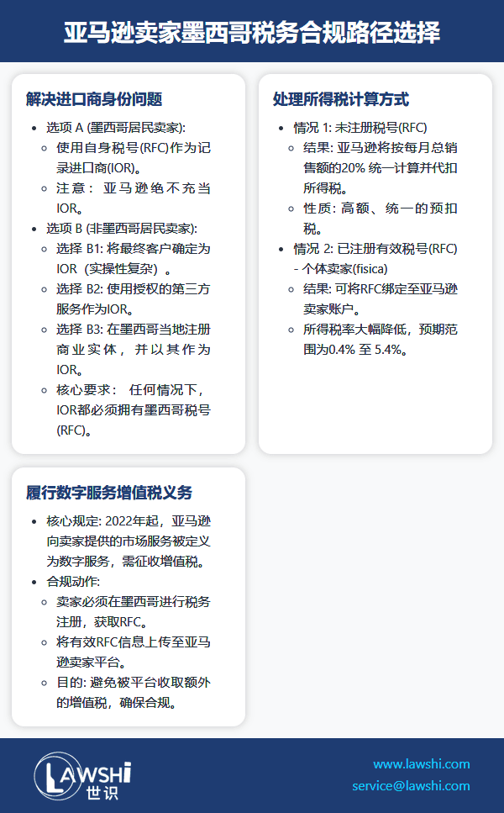Select the heading 处理所得税计算方式
The width and height of the screenshot is (504, 813).
pos(340,100)
